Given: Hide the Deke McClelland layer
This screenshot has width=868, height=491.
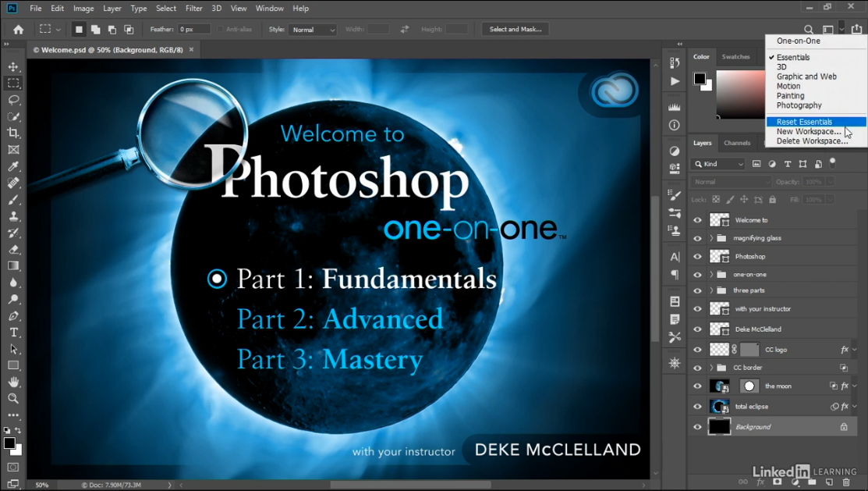Looking at the screenshot, I should [697, 329].
